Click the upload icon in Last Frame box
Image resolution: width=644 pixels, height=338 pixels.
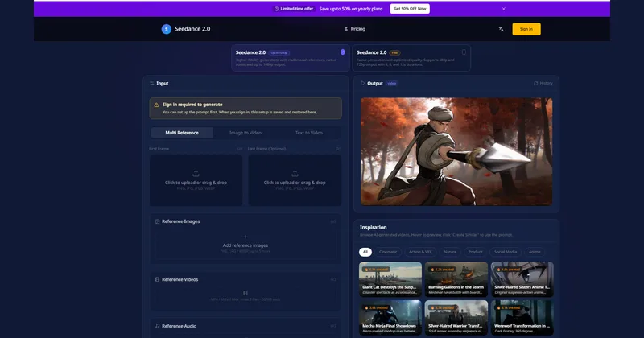click(295, 173)
